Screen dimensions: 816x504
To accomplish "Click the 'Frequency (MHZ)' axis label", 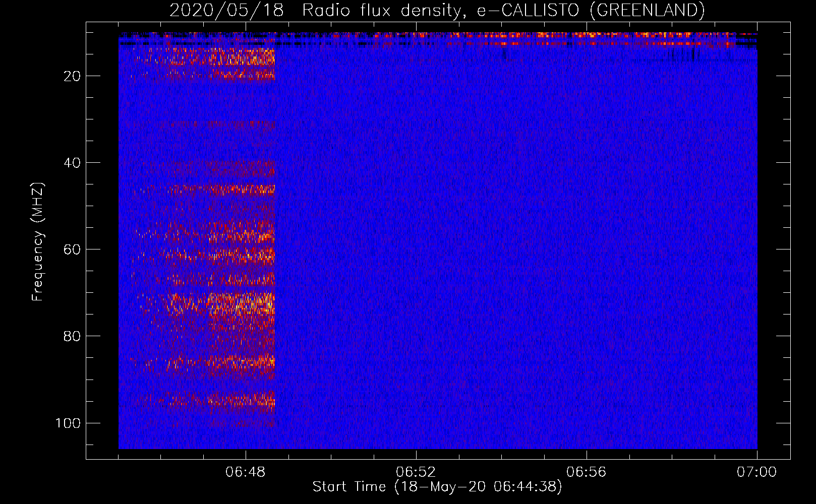I will (38, 242).
